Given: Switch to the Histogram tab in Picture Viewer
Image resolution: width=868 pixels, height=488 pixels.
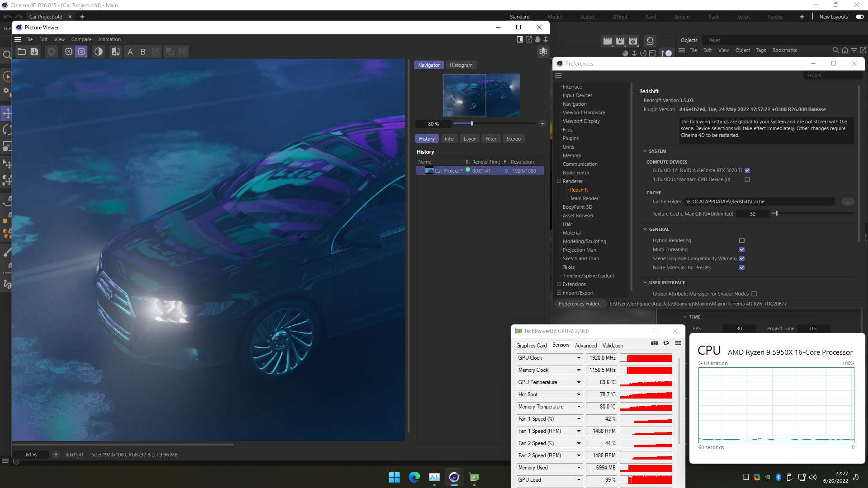Looking at the screenshot, I should tap(461, 65).
